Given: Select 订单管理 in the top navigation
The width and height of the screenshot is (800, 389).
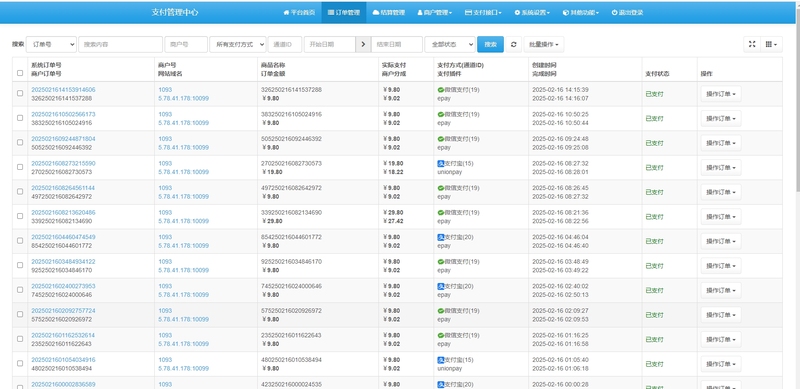Looking at the screenshot, I should (x=344, y=13).
